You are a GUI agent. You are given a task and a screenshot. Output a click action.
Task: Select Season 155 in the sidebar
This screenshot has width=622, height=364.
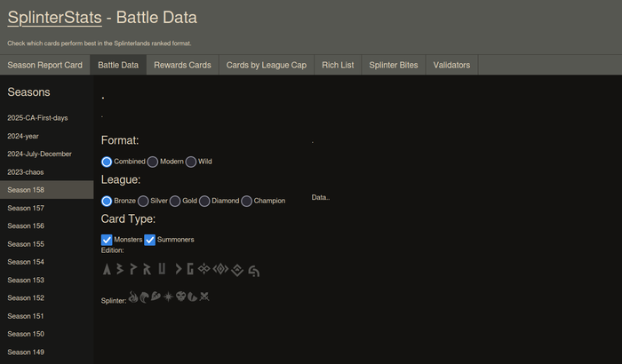point(47,244)
